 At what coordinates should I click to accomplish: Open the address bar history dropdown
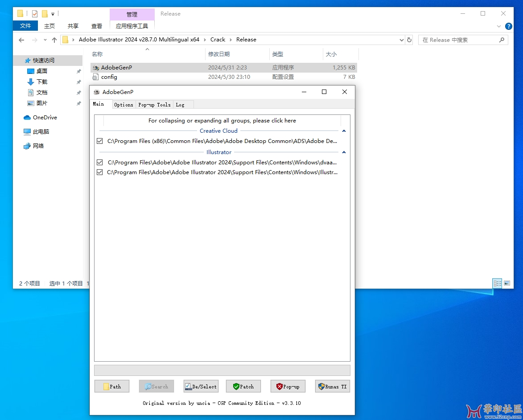[x=402, y=40]
